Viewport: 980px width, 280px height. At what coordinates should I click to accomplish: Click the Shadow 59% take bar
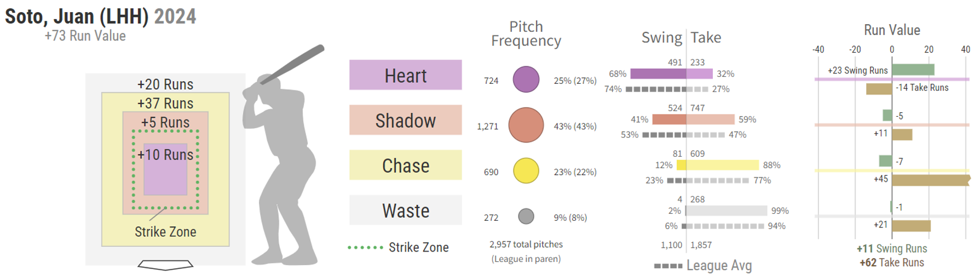(x=710, y=119)
